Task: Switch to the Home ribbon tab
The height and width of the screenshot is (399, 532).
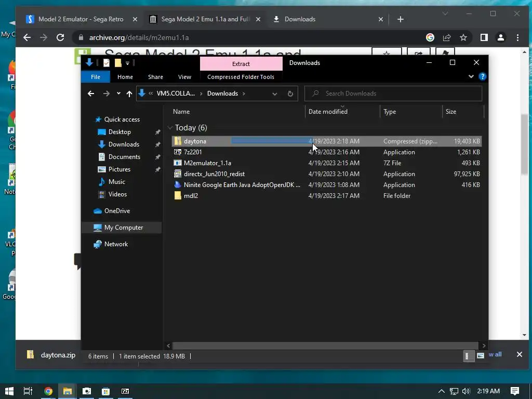Action: click(125, 77)
